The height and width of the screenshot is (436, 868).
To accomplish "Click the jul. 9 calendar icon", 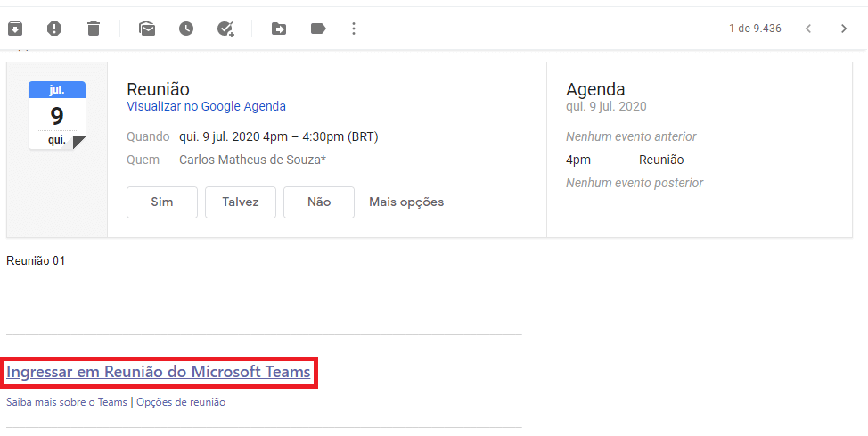I will pyautogui.click(x=57, y=115).
